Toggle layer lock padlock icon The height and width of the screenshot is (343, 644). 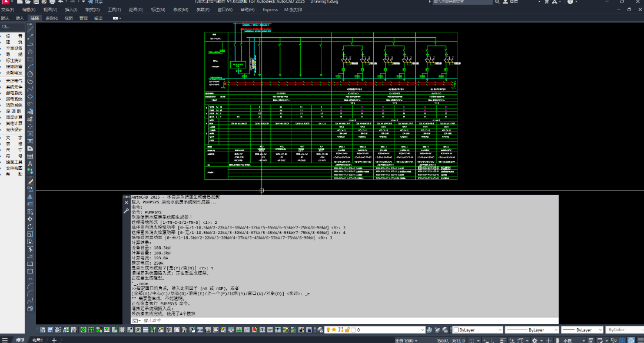(x=347, y=330)
